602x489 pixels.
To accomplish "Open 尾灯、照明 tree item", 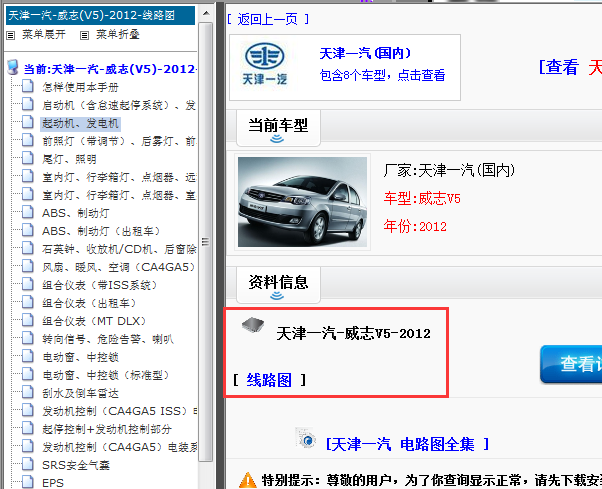I will pos(69,159).
